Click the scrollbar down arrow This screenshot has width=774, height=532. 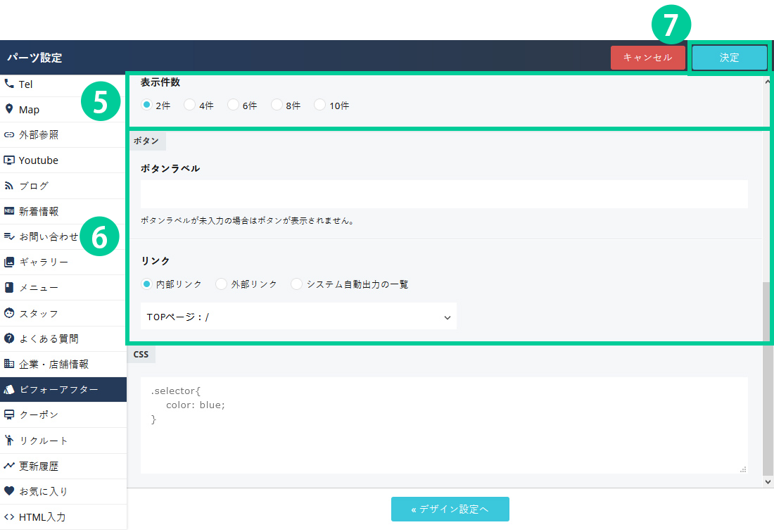[768, 481]
